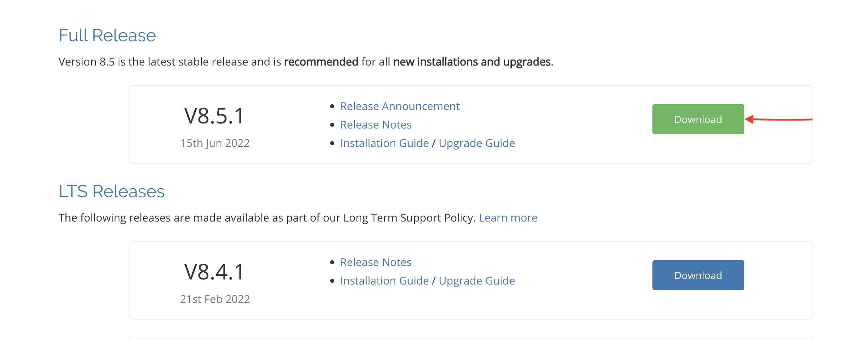
Task: Open the V8.5.1 Installation Guide
Action: [x=384, y=143]
